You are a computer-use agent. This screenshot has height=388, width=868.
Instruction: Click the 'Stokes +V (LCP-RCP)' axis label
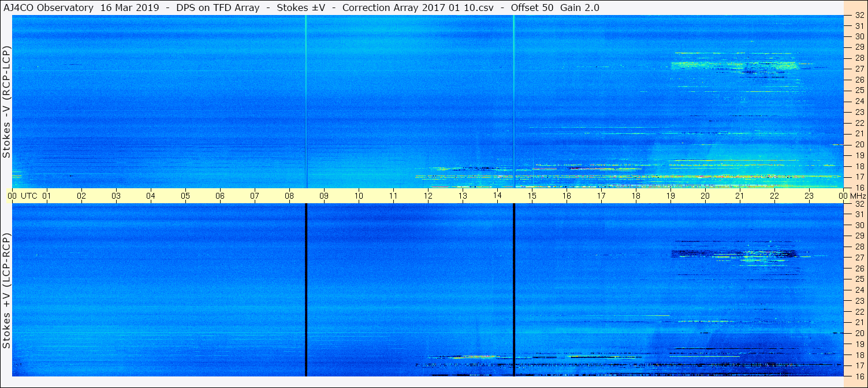tap(6, 291)
